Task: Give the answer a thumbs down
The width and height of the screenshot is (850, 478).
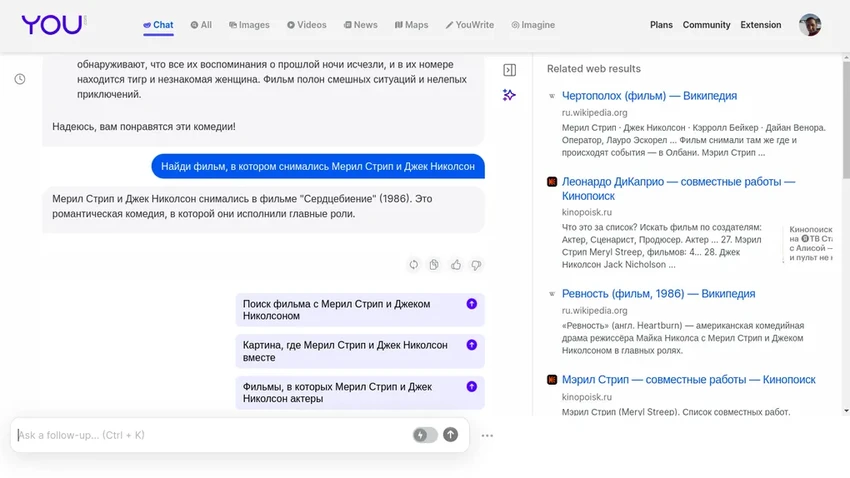Action: [476, 265]
